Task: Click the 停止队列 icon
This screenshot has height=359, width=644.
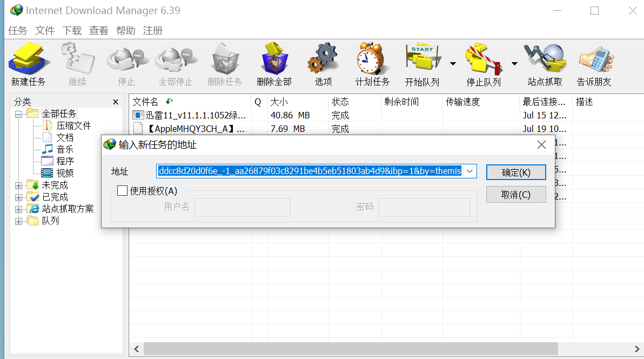Action: (x=484, y=64)
